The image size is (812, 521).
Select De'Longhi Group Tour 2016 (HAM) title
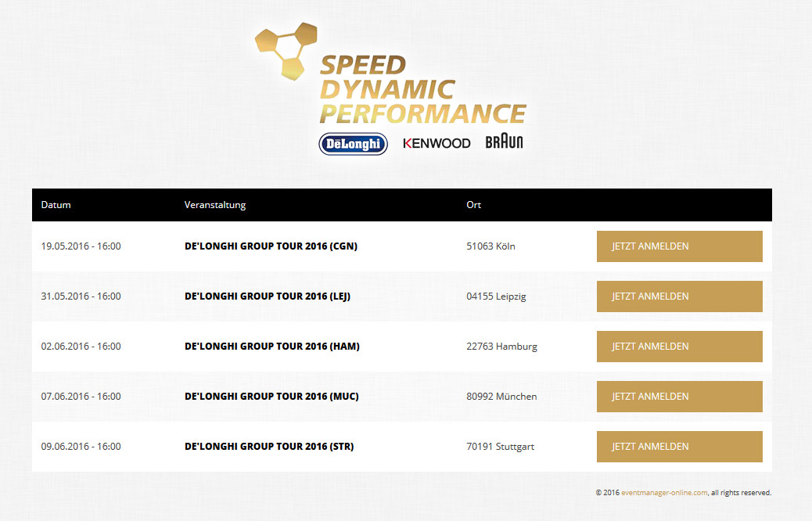(271, 347)
